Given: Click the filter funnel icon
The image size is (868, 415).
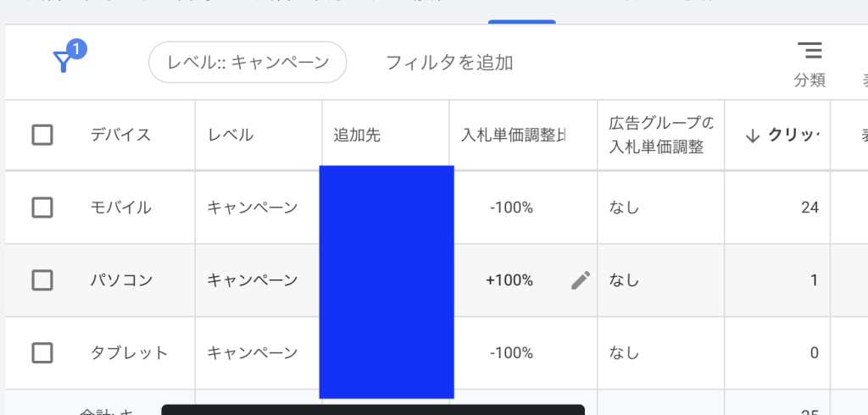Looking at the screenshot, I should point(64,61).
